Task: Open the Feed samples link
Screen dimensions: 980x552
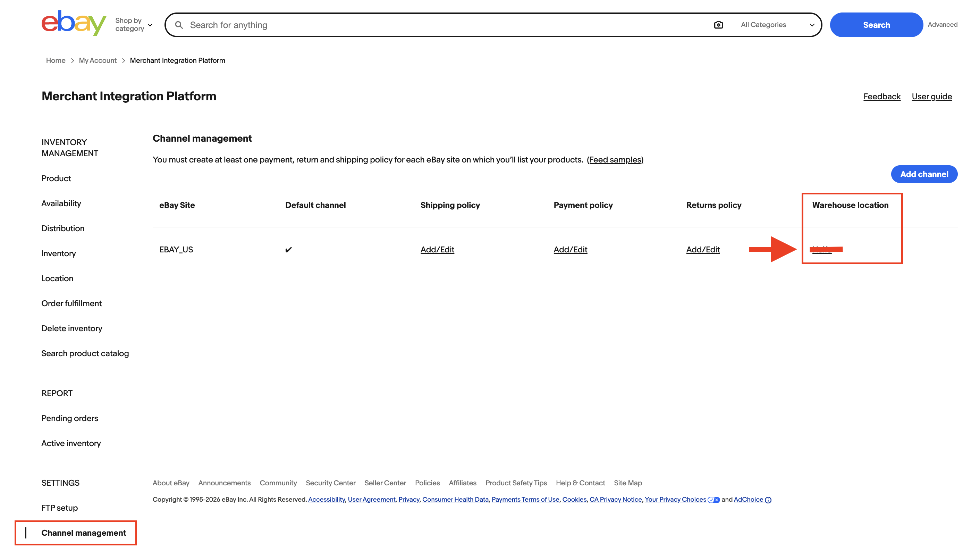Action: pyautogui.click(x=615, y=160)
